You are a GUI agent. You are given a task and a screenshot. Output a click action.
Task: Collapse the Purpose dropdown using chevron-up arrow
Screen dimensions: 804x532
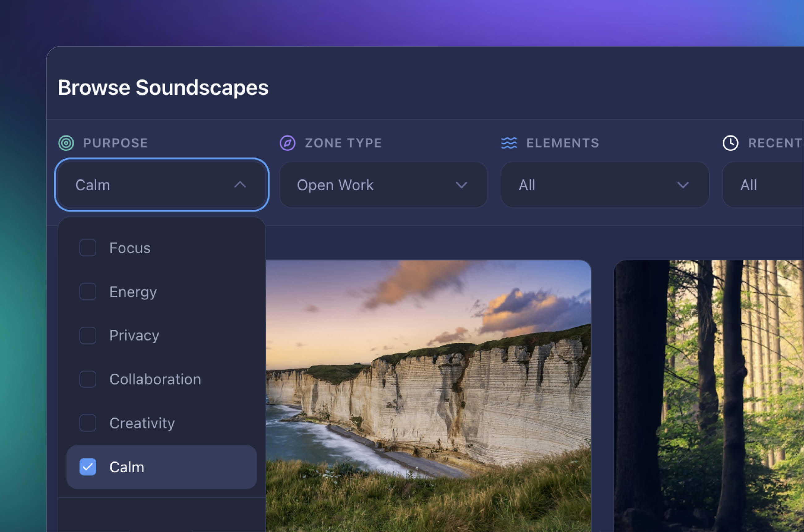click(240, 185)
